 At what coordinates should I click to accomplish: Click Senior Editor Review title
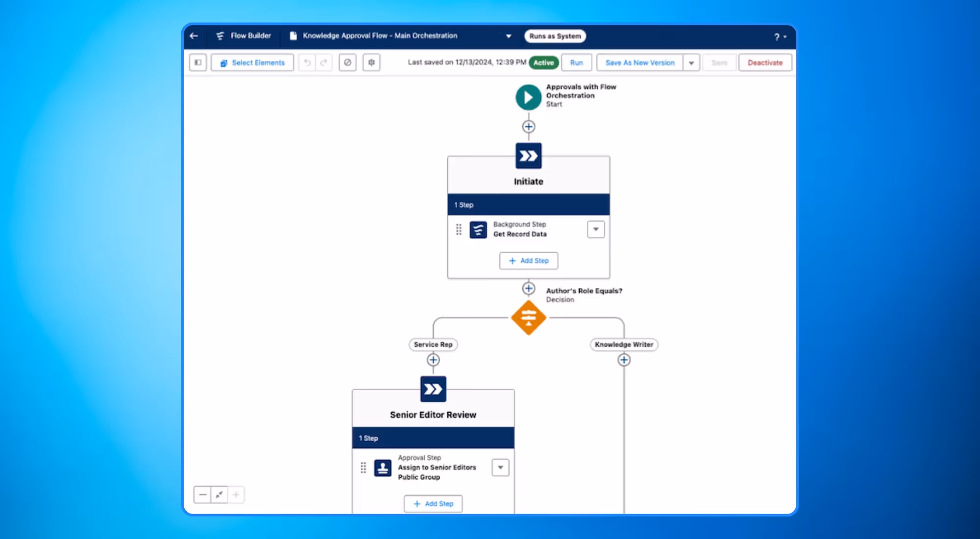click(x=433, y=415)
